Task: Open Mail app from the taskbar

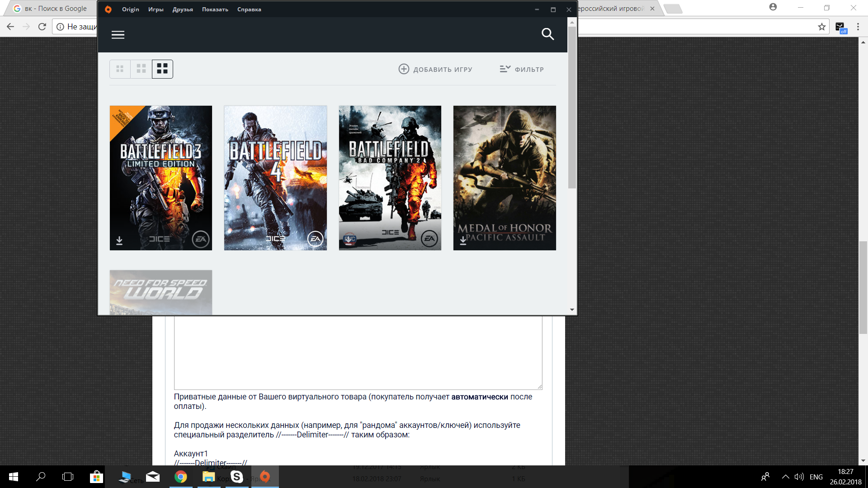Action: 152,477
